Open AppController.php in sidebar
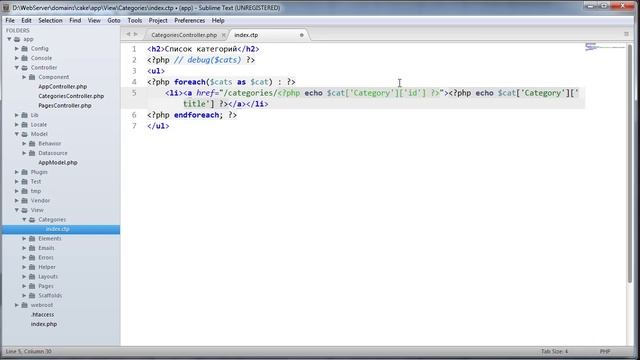 (62, 87)
